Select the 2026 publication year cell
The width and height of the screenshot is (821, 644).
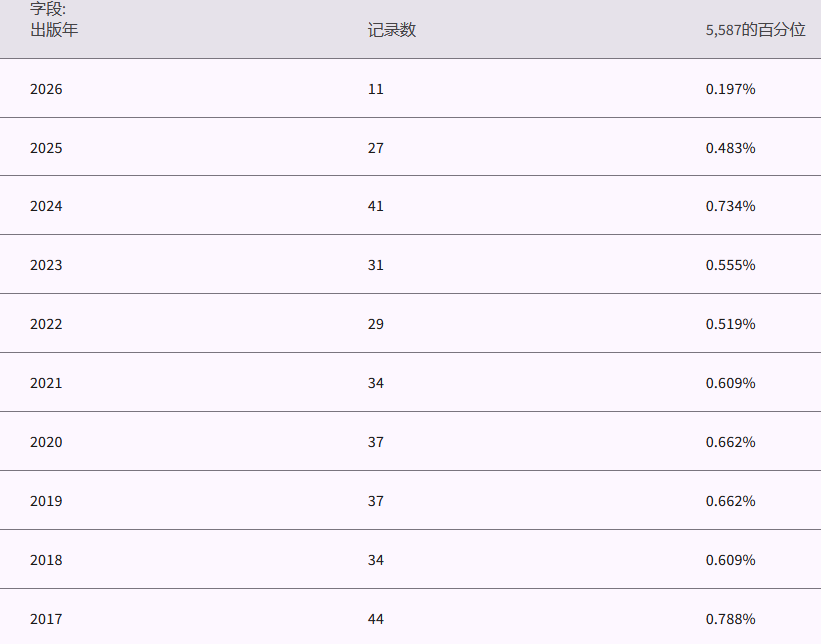pyautogui.click(x=46, y=89)
